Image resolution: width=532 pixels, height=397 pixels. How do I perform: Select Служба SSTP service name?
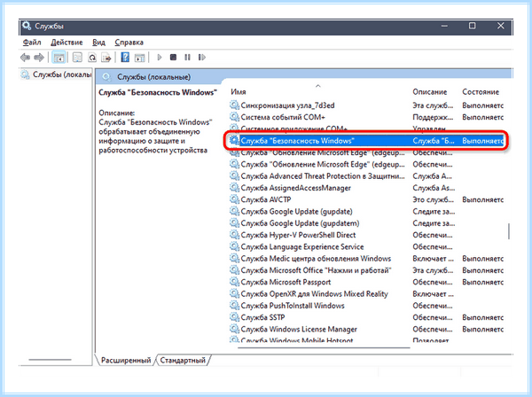coord(262,317)
